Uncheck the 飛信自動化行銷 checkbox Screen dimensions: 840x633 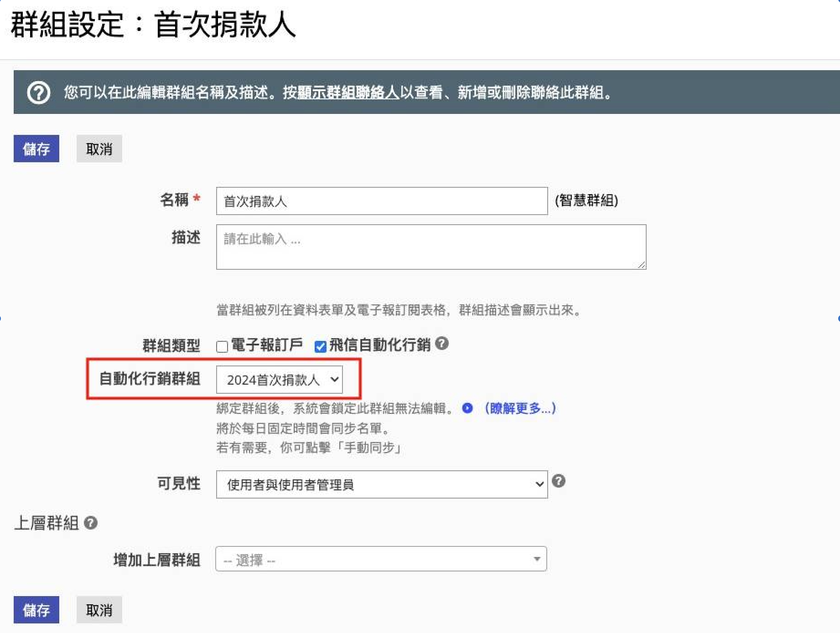tap(321, 347)
